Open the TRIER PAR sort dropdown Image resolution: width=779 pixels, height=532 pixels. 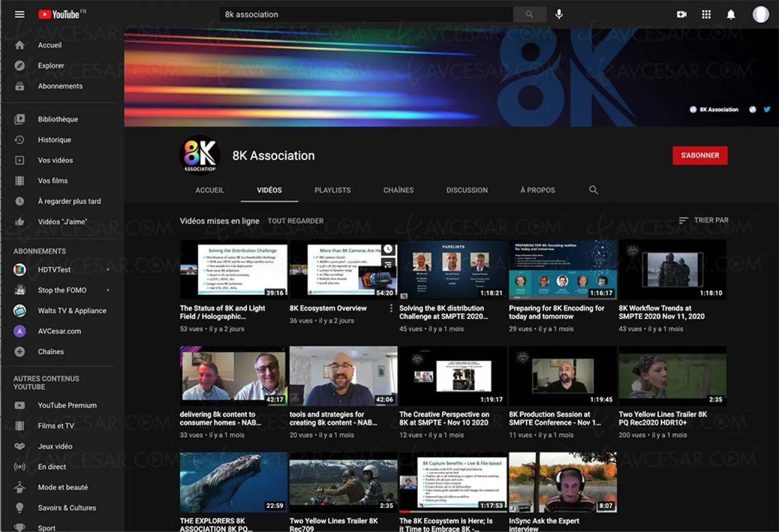[703, 220]
